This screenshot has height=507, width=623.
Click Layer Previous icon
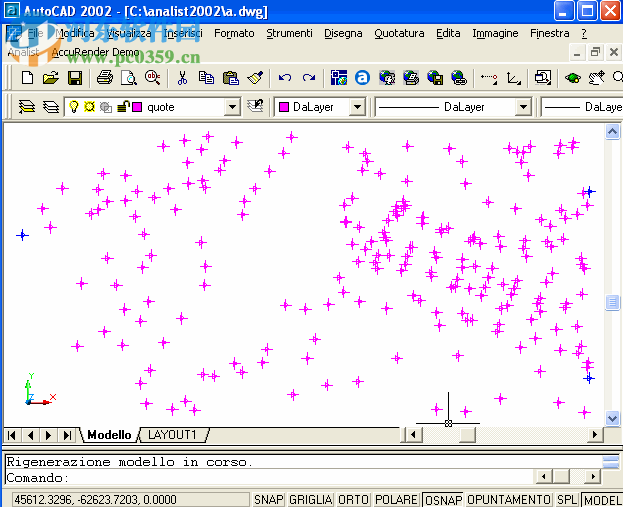tap(255, 106)
